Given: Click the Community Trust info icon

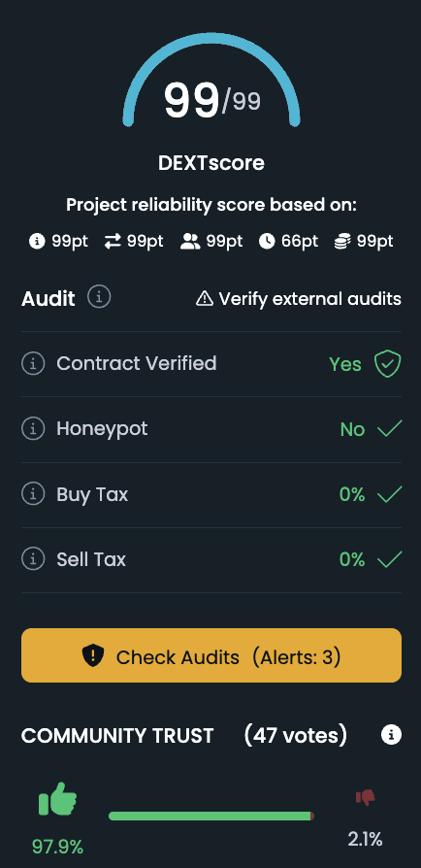Looking at the screenshot, I should click(x=391, y=735).
